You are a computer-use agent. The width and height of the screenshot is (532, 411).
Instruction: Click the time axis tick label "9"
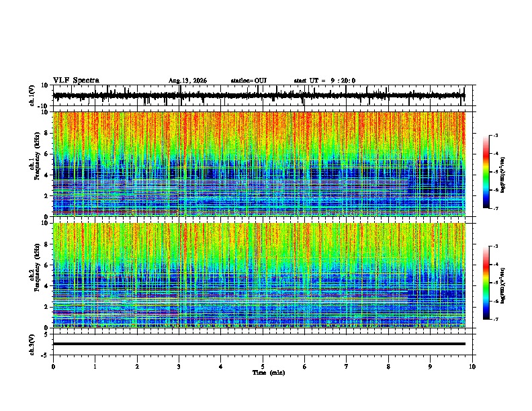coord(430,367)
